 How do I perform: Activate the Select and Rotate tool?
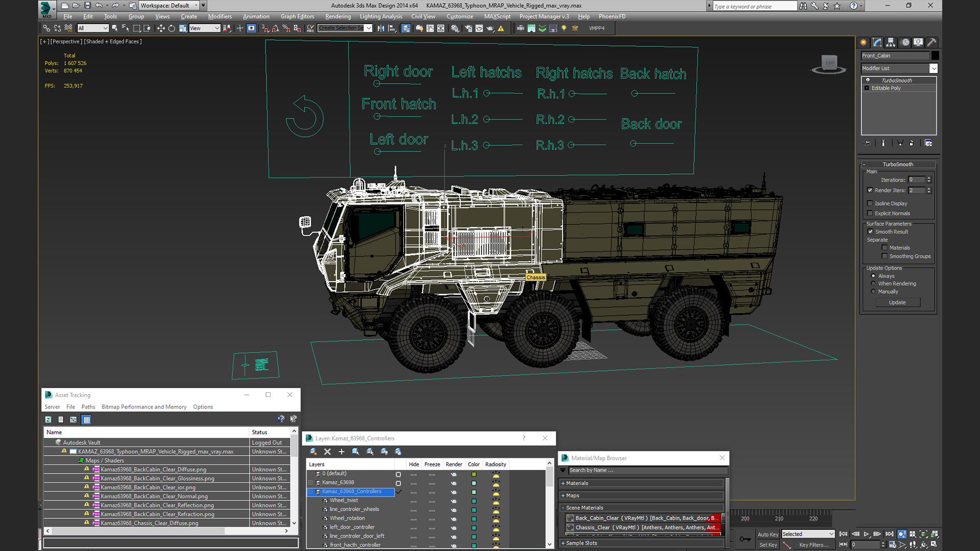[171, 29]
